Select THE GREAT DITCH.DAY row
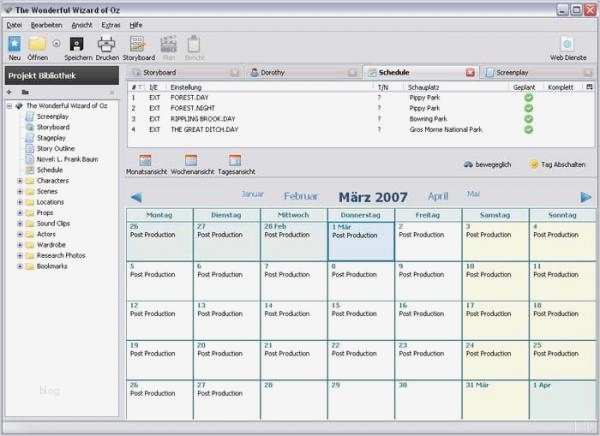This screenshot has width=600, height=436. click(x=360, y=130)
